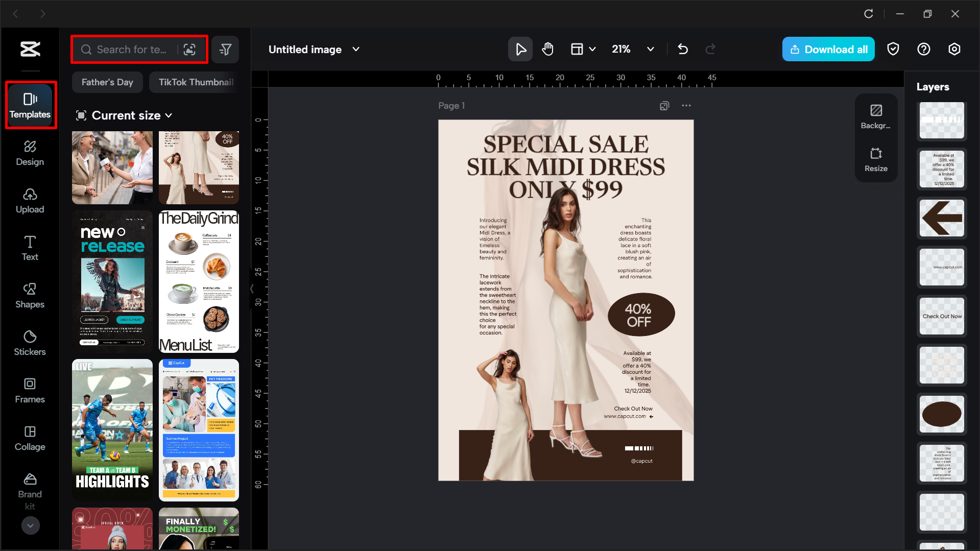Open the Templates panel

coord(30,105)
